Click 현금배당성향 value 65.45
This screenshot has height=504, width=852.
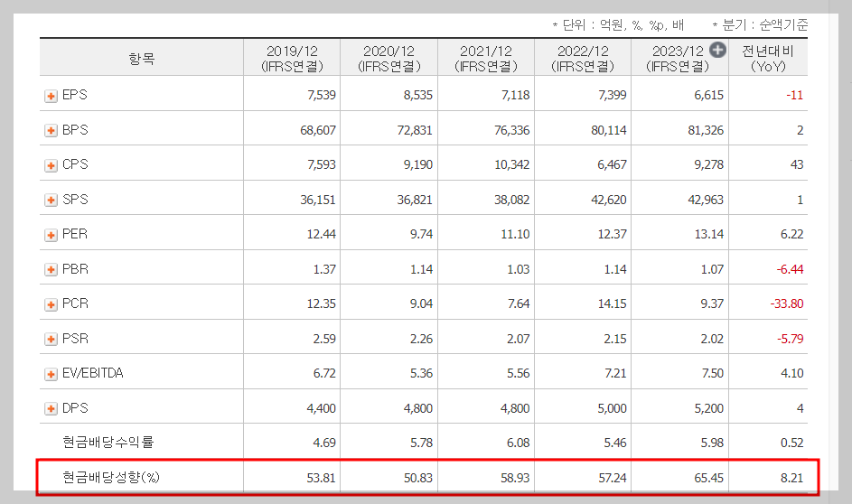pos(709,478)
